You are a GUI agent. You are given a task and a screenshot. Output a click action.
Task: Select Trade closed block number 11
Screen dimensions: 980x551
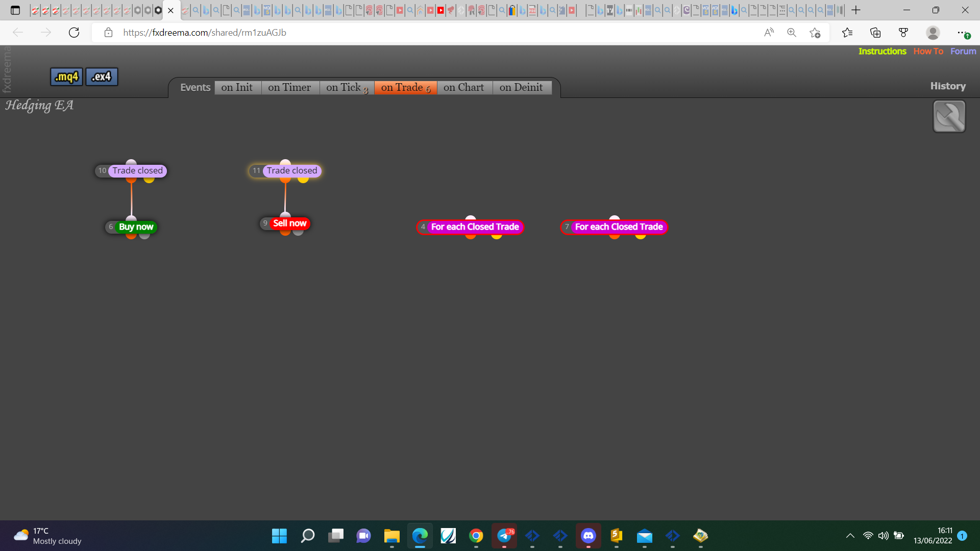coord(285,171)
